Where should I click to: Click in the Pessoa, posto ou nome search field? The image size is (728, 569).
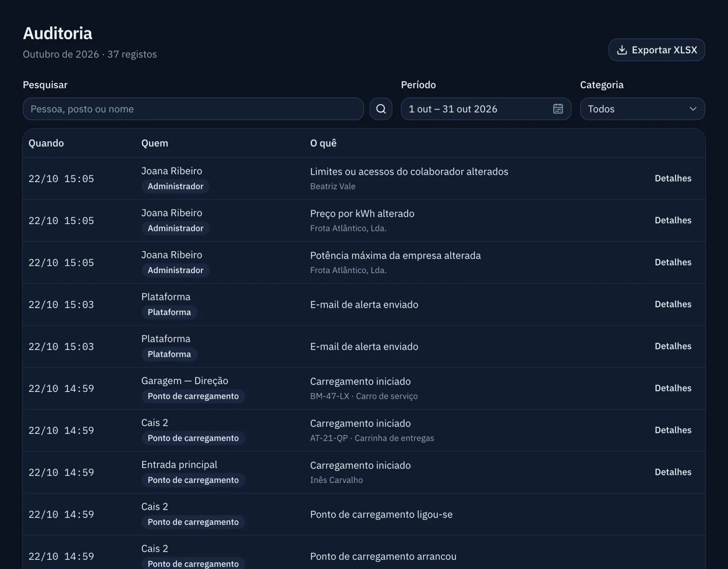click(x=193, y=109)
